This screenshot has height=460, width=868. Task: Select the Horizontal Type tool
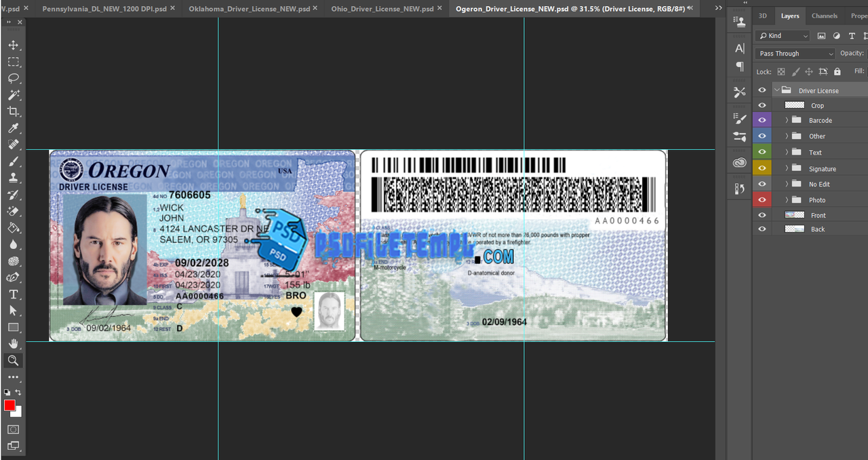tap(13, 294)
